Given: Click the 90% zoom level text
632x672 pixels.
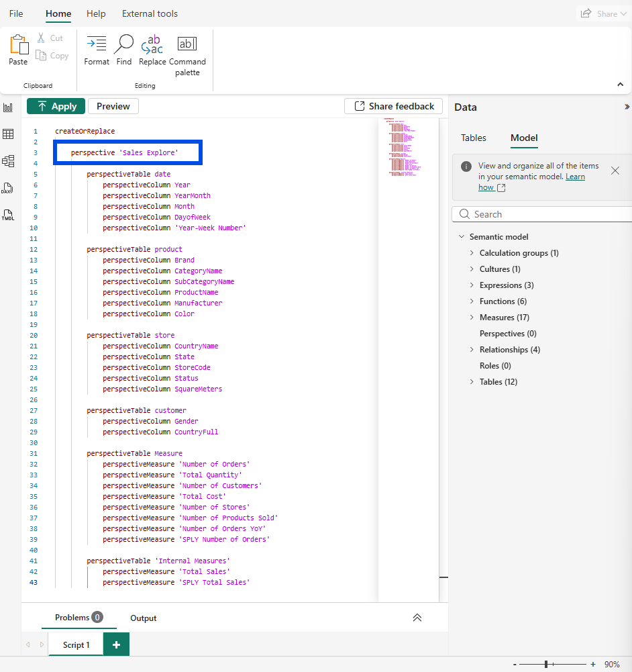Looking at the screenshot, I should click(612, 665).
